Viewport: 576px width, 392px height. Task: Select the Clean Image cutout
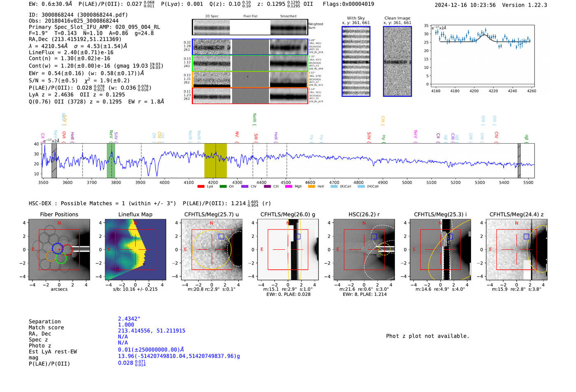[x=397, y=61]
